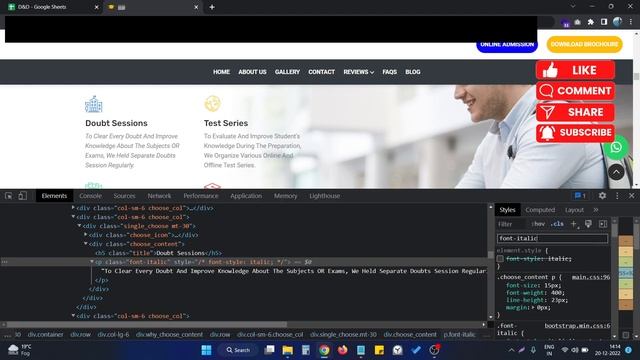The image size is (640, 360).
Task: Open the Calculator app from the taskbar
Action: [x=306, y=350]
